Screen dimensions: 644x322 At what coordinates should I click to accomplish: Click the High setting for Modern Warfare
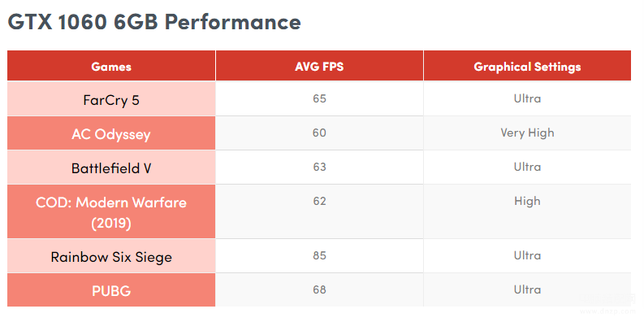(x=527, y=201)
